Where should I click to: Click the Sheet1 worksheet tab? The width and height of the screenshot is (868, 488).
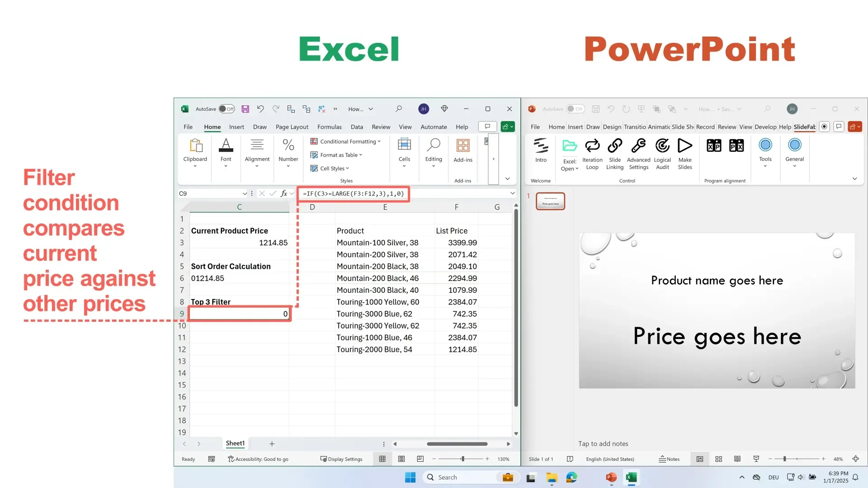coord(235,443)
